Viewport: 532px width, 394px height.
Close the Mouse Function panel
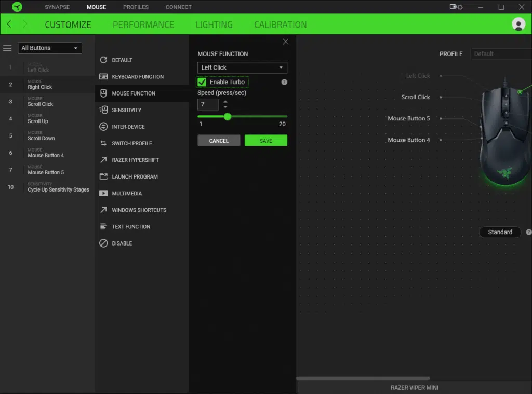(x=285, y=42)
